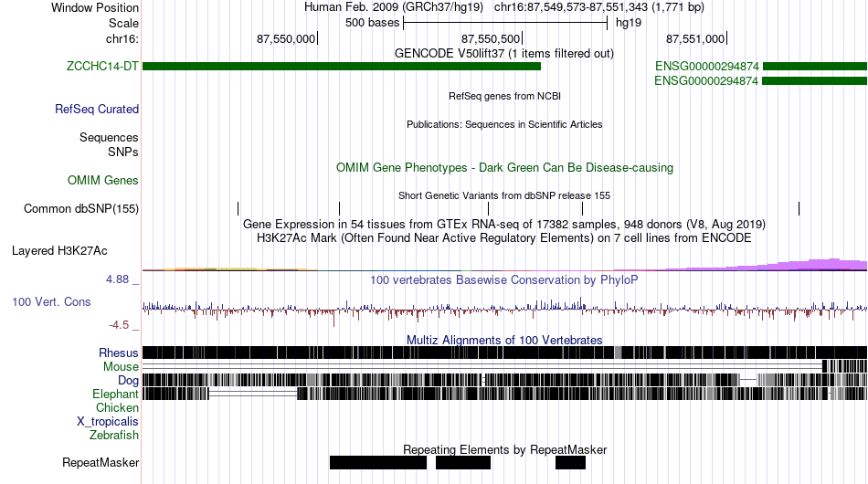The image size is (868, 484).
Task: Click the X_tropicalis species label
Action: pos(108,422)
